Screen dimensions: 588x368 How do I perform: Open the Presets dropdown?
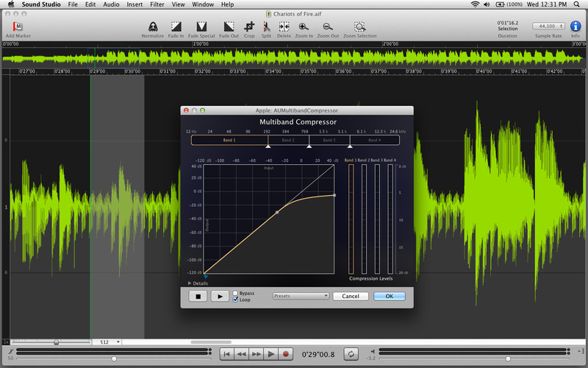coord(300,296)
